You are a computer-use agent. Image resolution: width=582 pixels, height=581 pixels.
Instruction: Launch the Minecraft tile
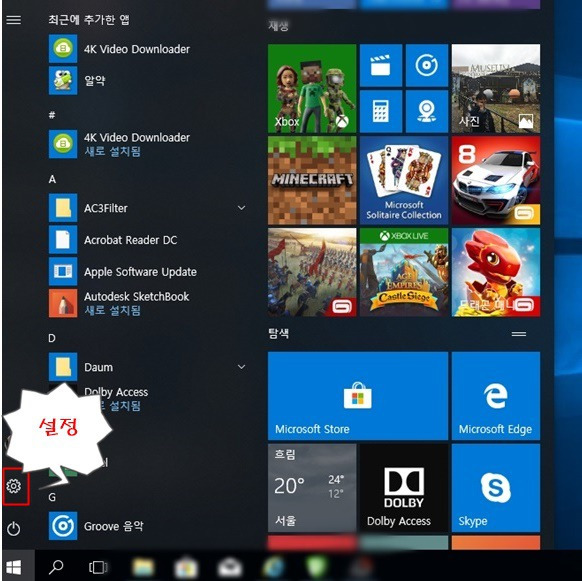pos(312,180)
